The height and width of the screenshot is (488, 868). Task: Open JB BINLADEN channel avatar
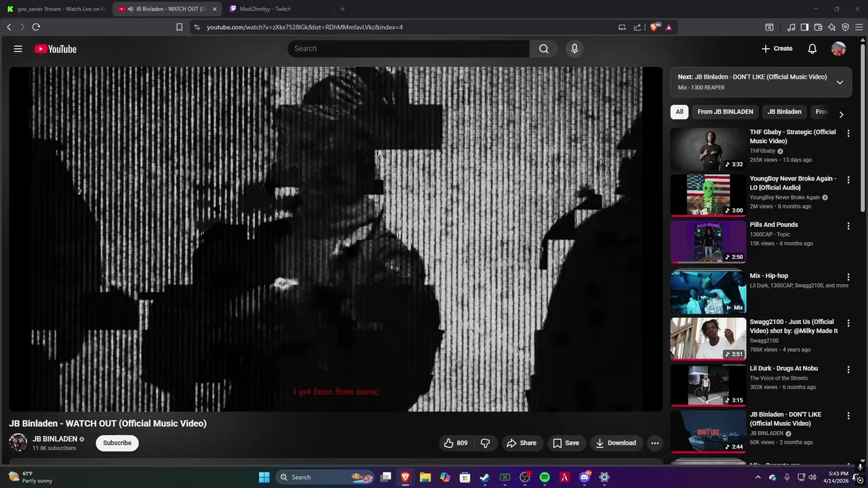[x=18, y=443]
